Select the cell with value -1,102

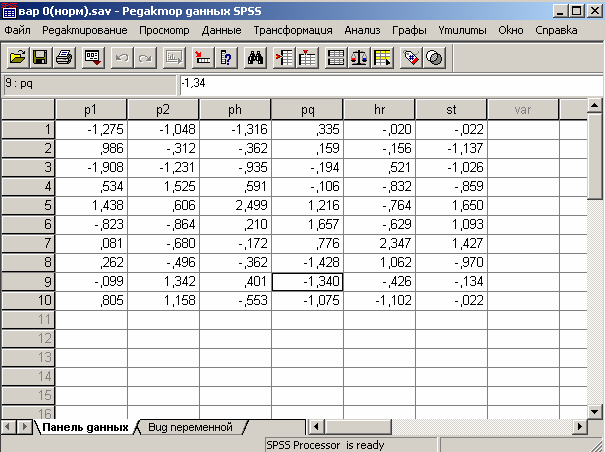379,300
